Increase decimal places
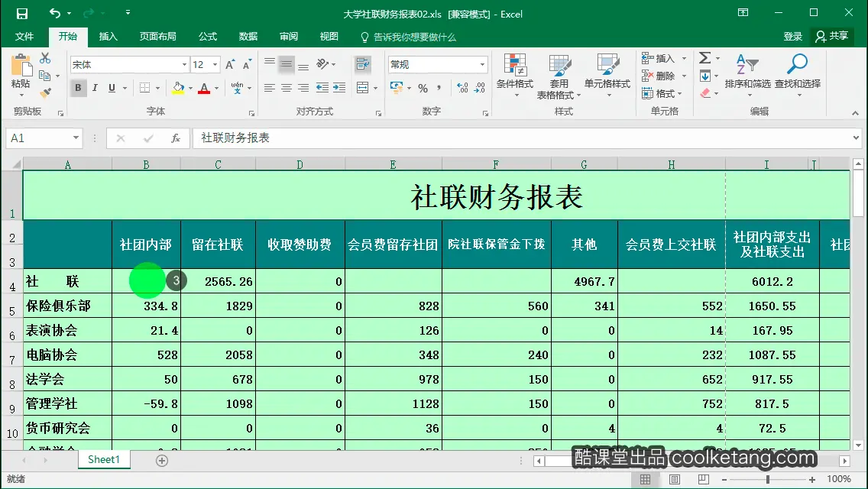 click(462, 88)
